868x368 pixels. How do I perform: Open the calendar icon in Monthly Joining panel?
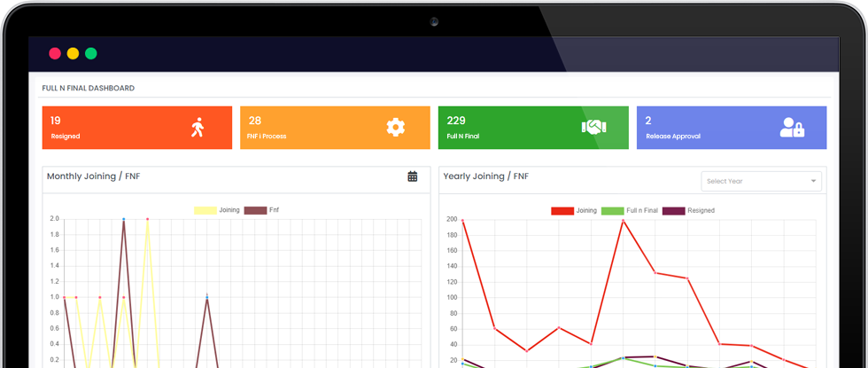412,176
